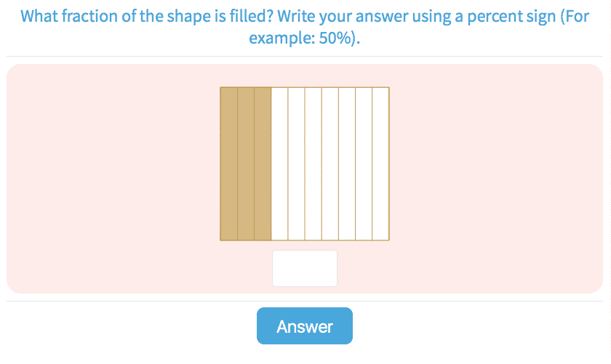Click the second filled tan strip
The height and width of the screenshot is (364, 611).
click(246, 163)
